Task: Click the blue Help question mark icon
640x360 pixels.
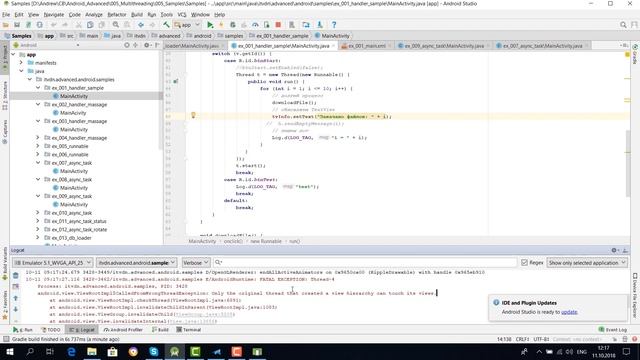Action: coord(334,25)
